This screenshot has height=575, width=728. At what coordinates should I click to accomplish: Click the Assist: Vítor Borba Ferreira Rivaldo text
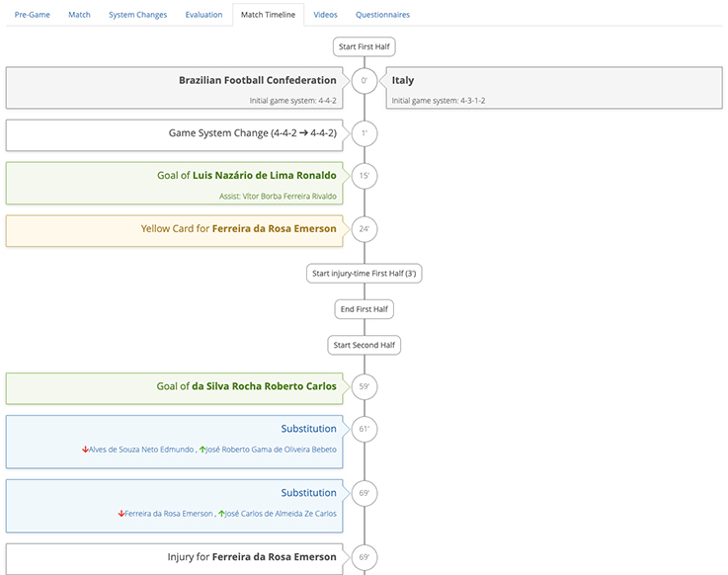click(278, 197)
